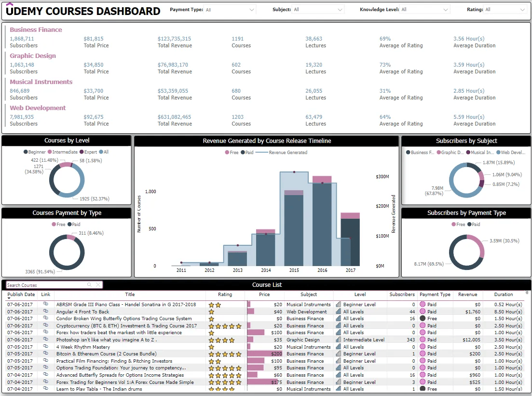Image resolution: width=532 pixels, height=396 pixels.
Task: Select the 2013 bar in revenue timeline chart
Action: pyautogui.click(x=237, y=259)
